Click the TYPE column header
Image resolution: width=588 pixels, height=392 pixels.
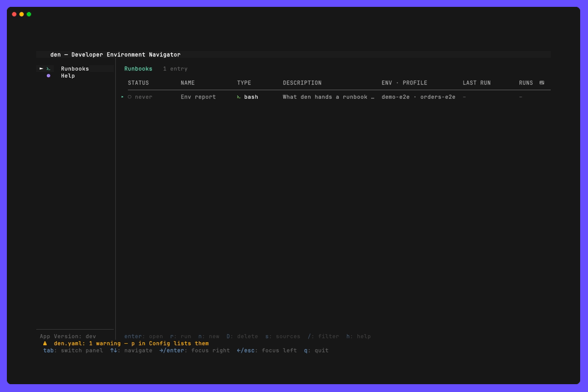point(244,83)
